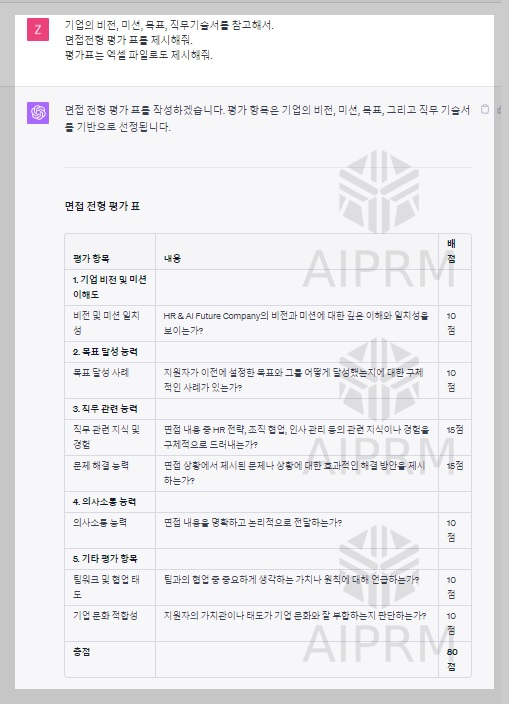Viewport: 509px width, 704px height.
Task: Click the purple ChatGPT logo avatar
Action: (38, 113)
